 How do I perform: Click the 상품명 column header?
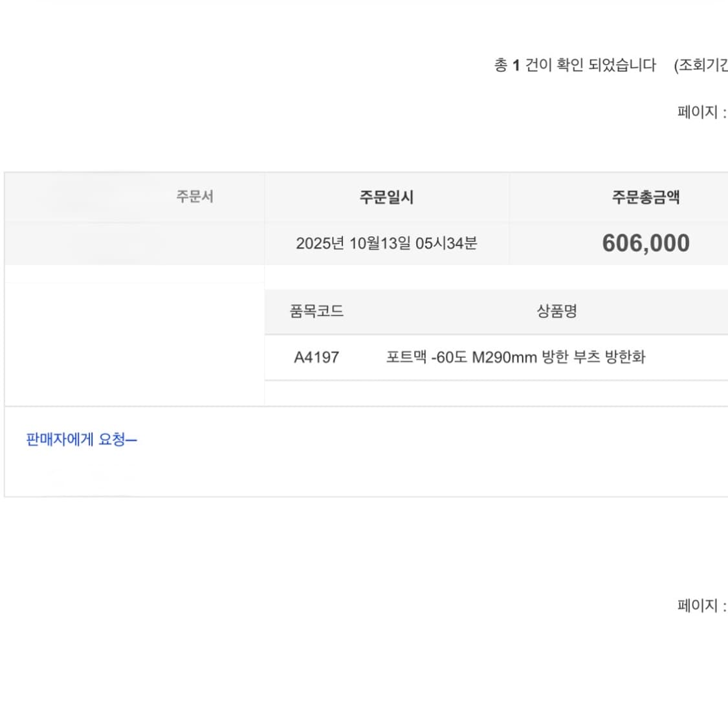(557, 311)
